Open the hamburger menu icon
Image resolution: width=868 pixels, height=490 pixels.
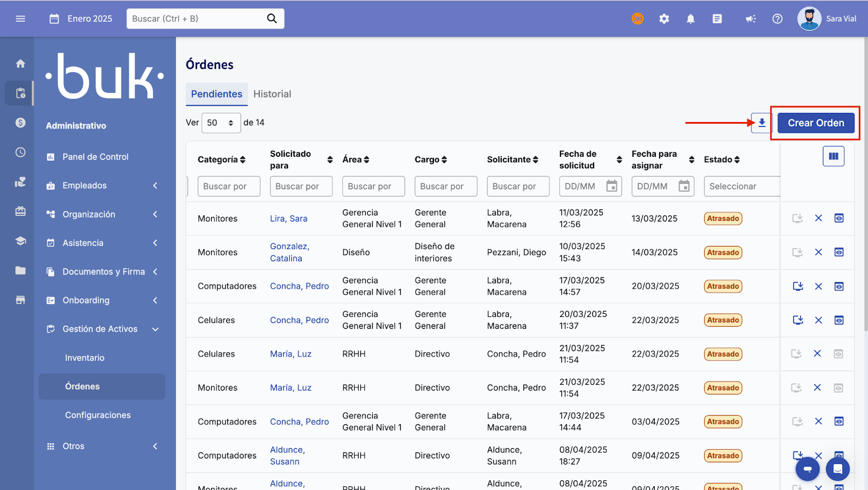(x=21, y=19)
